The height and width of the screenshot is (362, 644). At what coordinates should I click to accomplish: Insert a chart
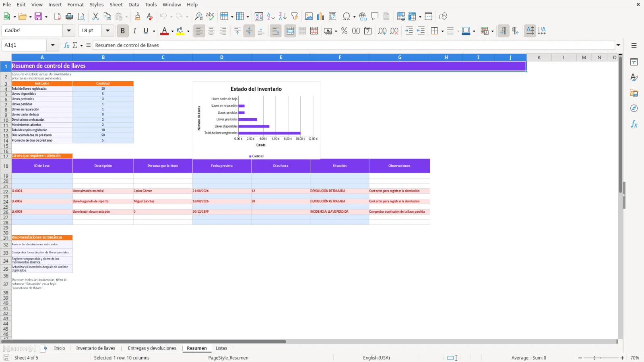[x=320, y=16]
